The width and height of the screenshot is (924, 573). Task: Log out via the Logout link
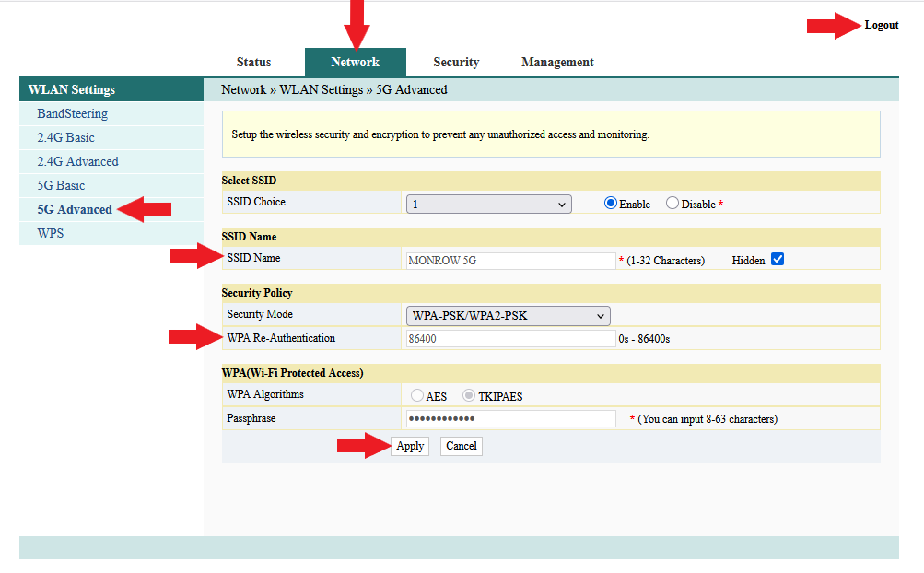point(882,25)
